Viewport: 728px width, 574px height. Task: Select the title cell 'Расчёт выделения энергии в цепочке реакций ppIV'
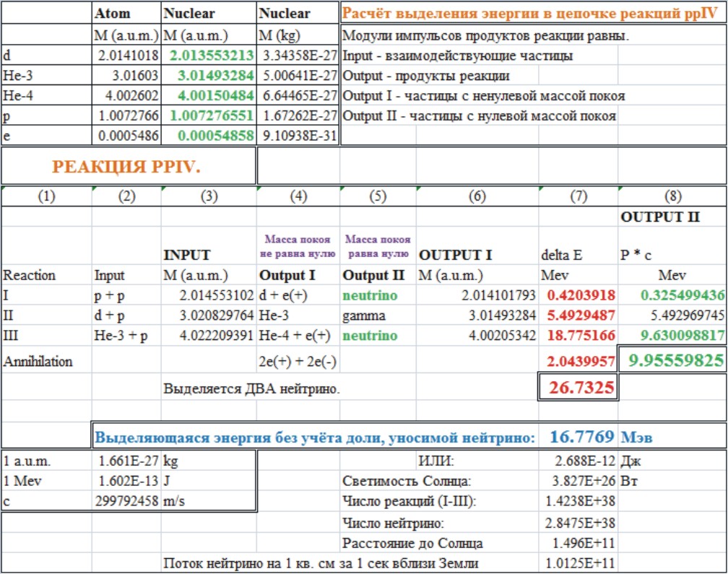coord(534,13)
